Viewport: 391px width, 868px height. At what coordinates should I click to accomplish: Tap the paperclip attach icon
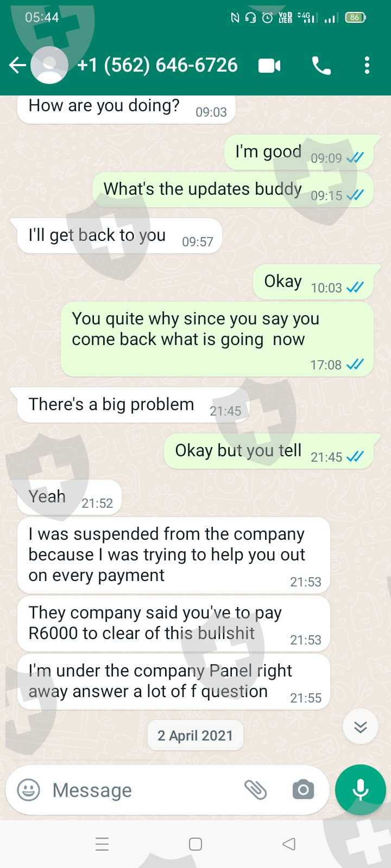(255, 790)
